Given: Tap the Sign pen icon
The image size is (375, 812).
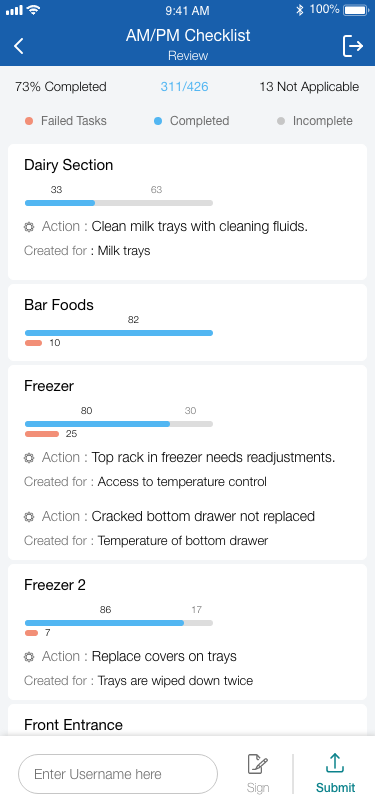Looking at the screenshot, I should (x=257, y=764).
